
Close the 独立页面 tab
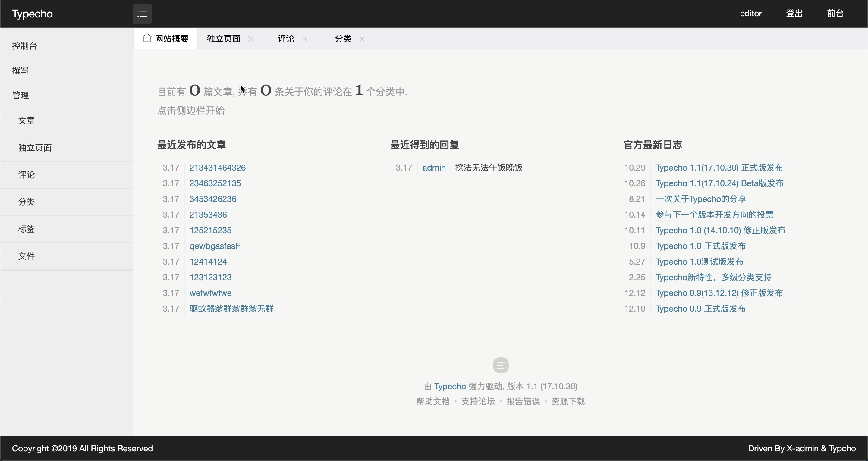(x=251, y=39)
